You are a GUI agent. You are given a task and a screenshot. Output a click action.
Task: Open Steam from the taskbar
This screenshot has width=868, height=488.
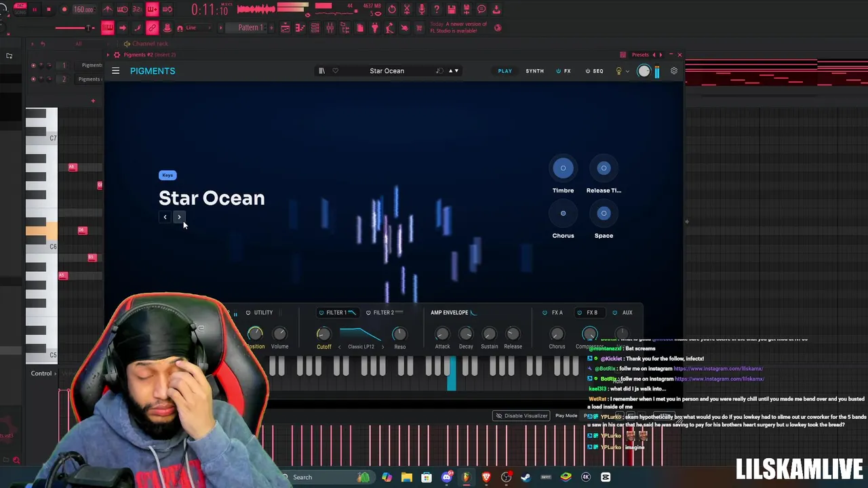point(526,477)
